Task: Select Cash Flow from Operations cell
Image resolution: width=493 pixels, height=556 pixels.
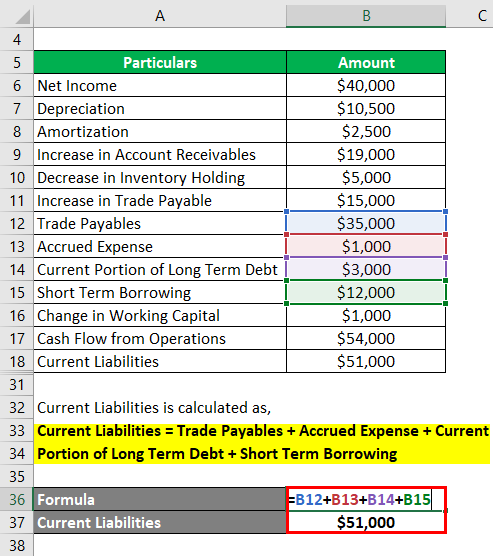Action: 160,338
